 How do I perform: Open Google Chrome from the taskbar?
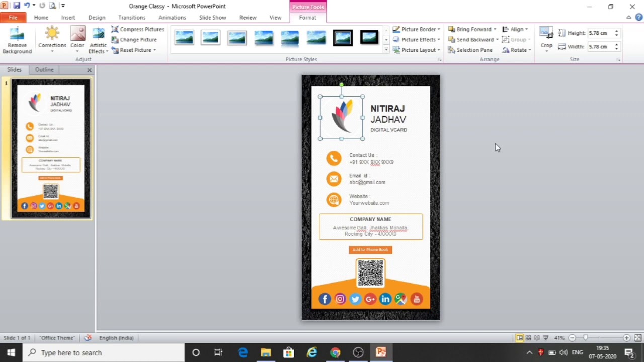(335, 352)
